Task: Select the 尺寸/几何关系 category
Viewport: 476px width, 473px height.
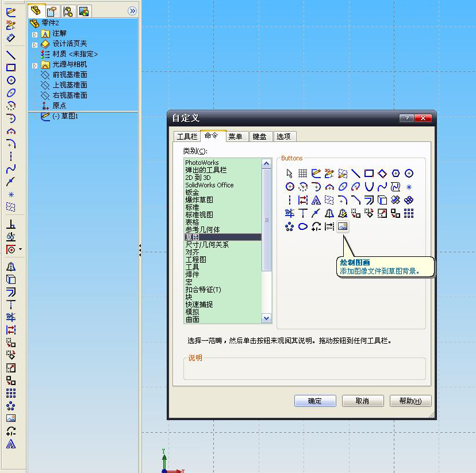Action: [223, 244]
